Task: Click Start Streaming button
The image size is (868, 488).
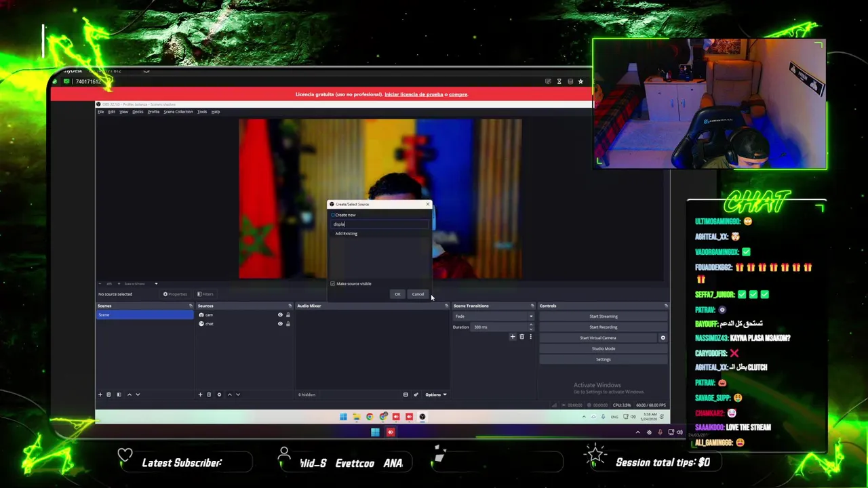Action: tap(604, 317)
